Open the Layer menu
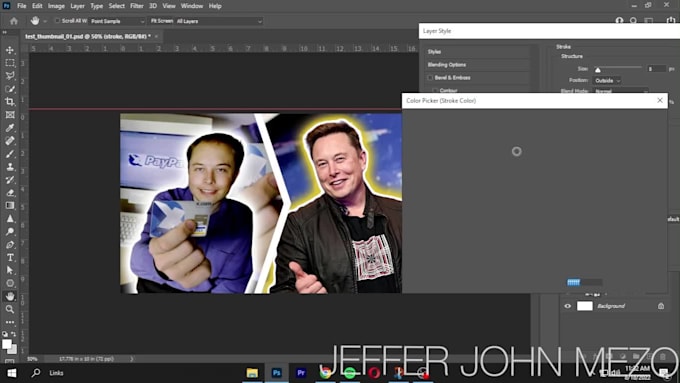This screenshot has height=383, width=680. (78, 6)
